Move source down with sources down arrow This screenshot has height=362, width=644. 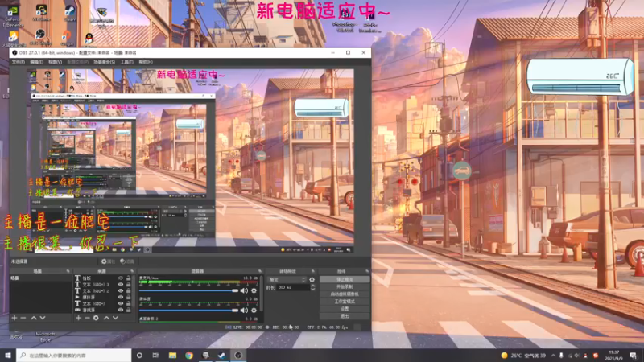115,318
